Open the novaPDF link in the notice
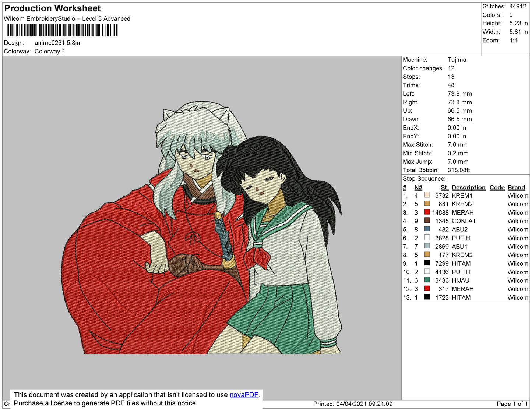 244,395
